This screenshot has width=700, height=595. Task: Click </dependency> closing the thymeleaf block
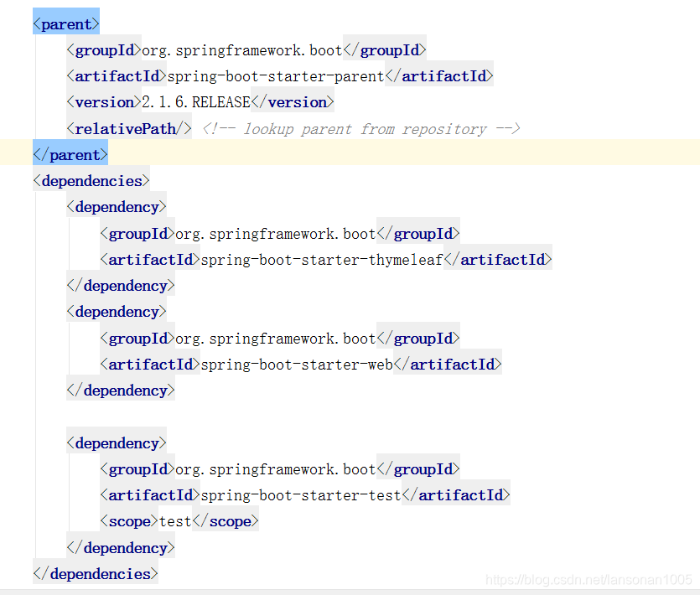point(121,286)
